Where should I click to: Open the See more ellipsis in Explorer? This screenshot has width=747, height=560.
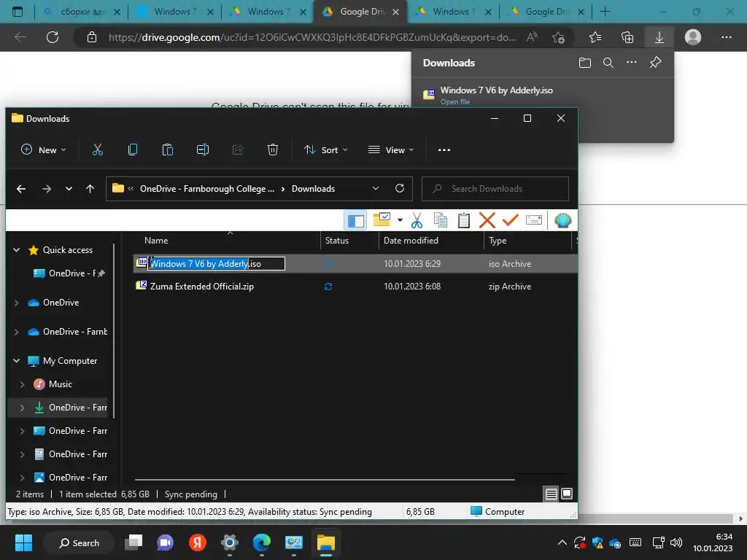click(x=444, y=150)
